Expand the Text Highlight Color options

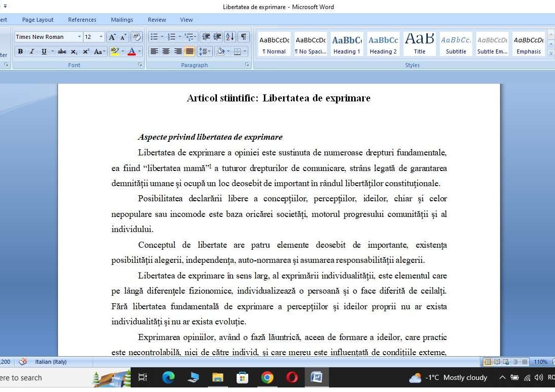point(123,51)
